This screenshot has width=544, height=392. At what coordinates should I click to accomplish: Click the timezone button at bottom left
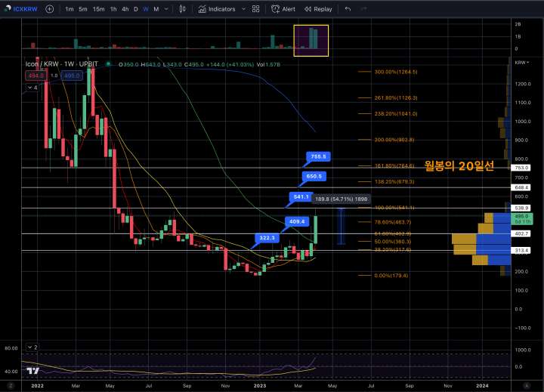tap(11, 386)
